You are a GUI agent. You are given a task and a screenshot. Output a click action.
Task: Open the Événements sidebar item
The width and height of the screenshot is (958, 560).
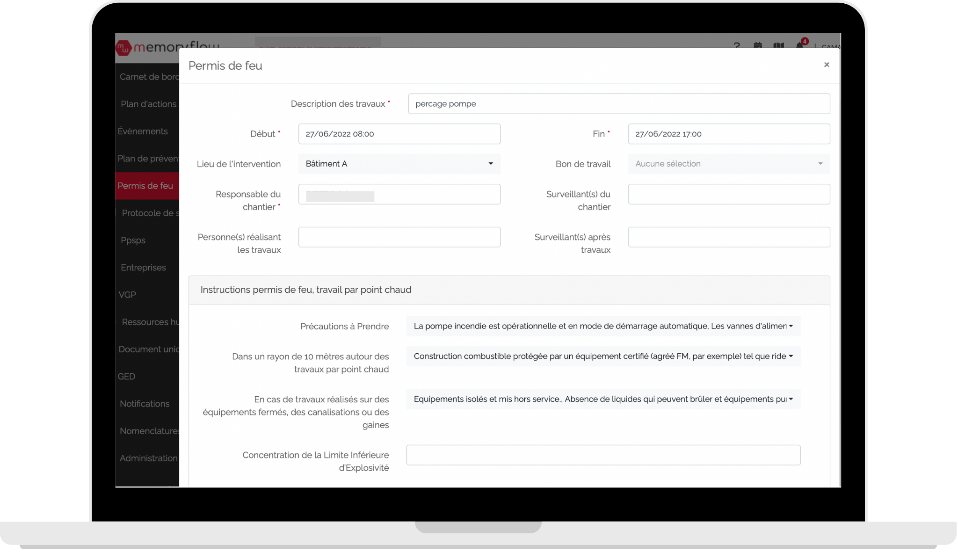click(142, 131)
